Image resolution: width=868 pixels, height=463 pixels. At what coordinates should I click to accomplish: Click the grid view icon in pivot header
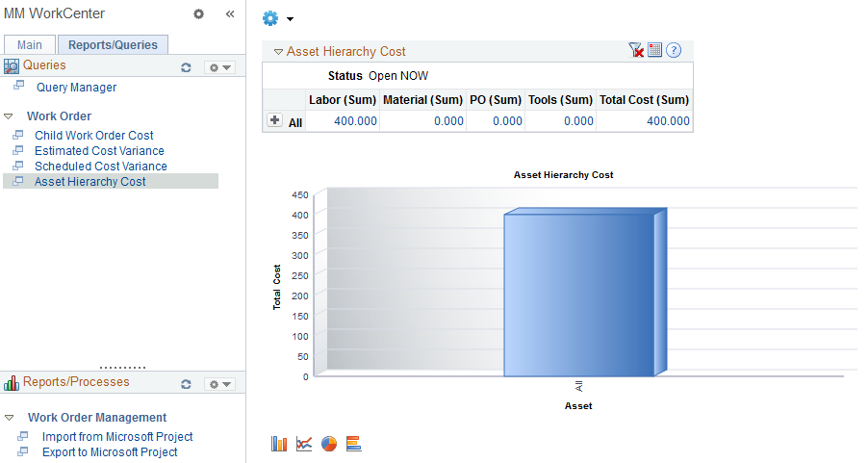(655, 50)
